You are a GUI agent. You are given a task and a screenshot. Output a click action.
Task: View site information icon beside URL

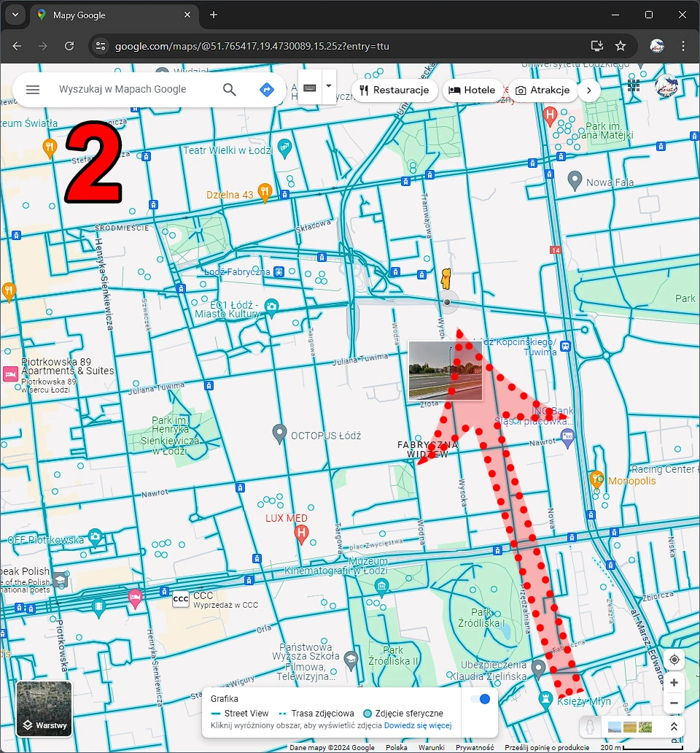point(101,46)
